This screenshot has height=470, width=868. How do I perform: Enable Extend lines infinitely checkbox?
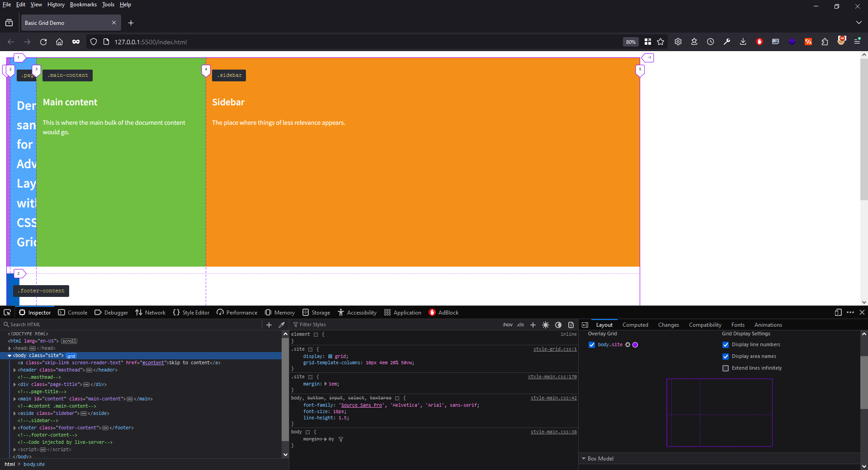[726, 368]
